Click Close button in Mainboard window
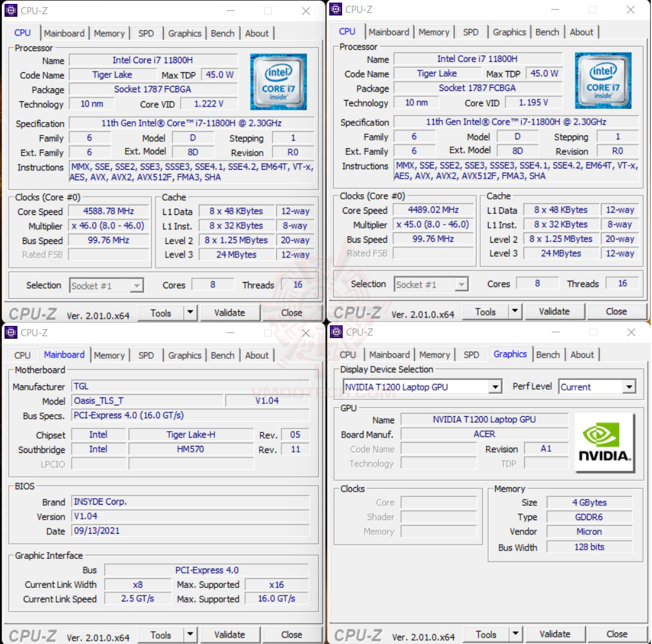The height and width of the screenshot is (644, 652). [x=292, y=635]
